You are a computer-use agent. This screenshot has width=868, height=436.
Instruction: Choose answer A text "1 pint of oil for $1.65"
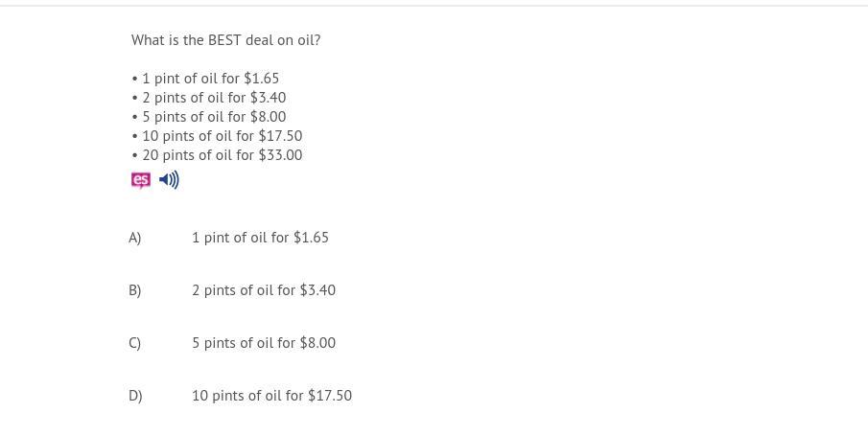tap(260, 238)
